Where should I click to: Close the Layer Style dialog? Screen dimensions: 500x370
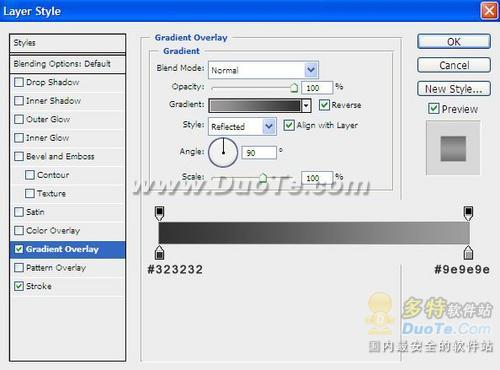point(489,11)
